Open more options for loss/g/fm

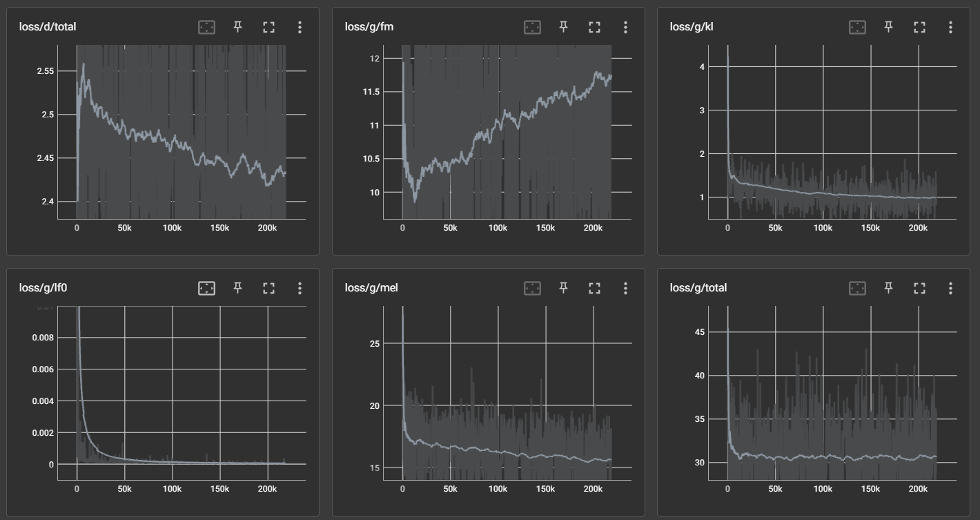point(625,27)
